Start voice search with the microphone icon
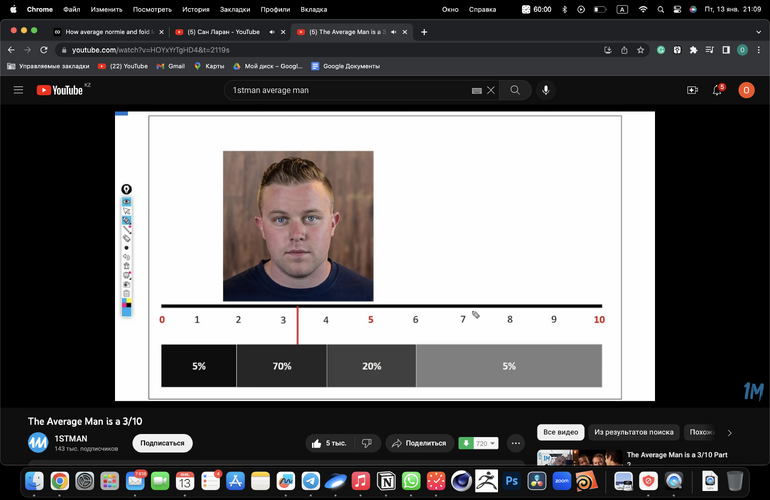The image size is (770, 500). (546, 90)
